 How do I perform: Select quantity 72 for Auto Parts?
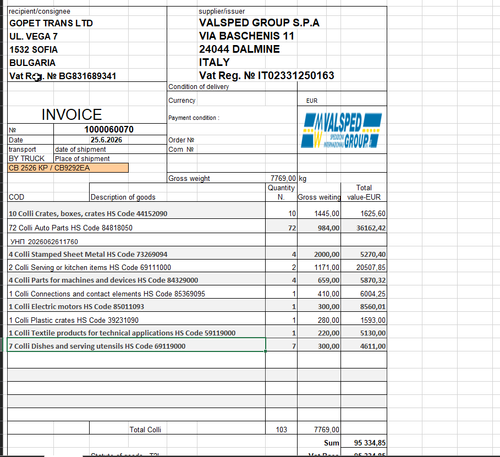click(x=292, y=228)
